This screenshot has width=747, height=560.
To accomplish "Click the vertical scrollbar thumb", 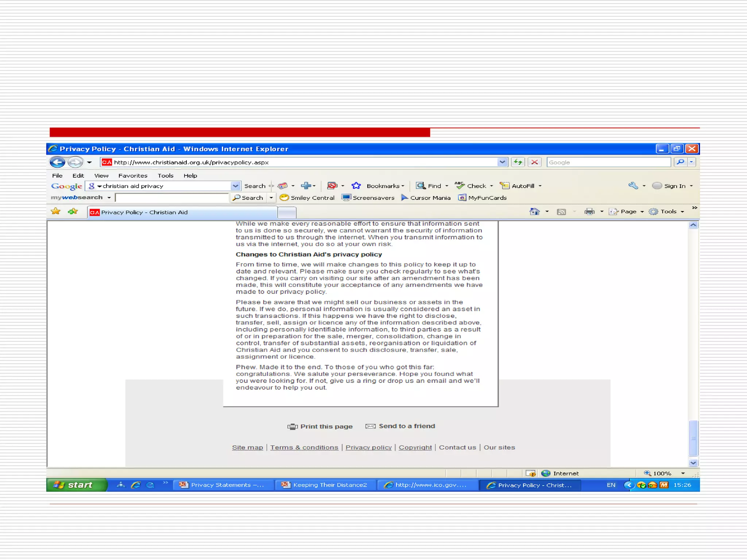I will click(693, 438).
